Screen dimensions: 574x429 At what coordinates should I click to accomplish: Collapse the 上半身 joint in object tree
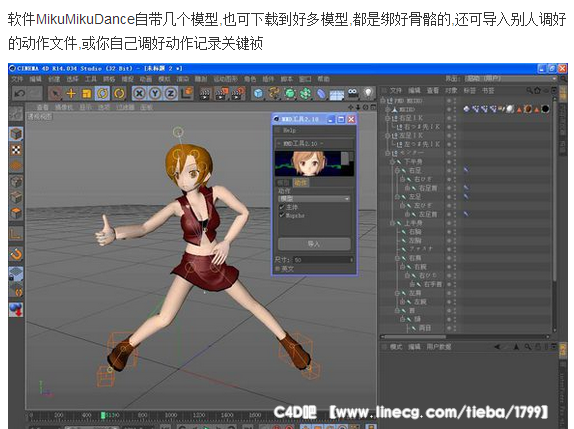pyautogui.click(x=392, y=223)
